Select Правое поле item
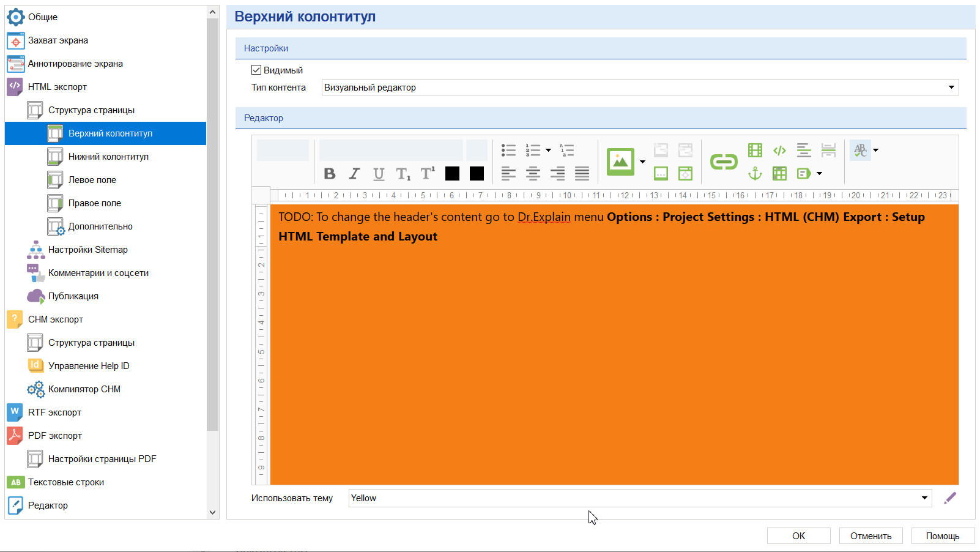Screen dimensions: 980x552 tap(95, 203)
